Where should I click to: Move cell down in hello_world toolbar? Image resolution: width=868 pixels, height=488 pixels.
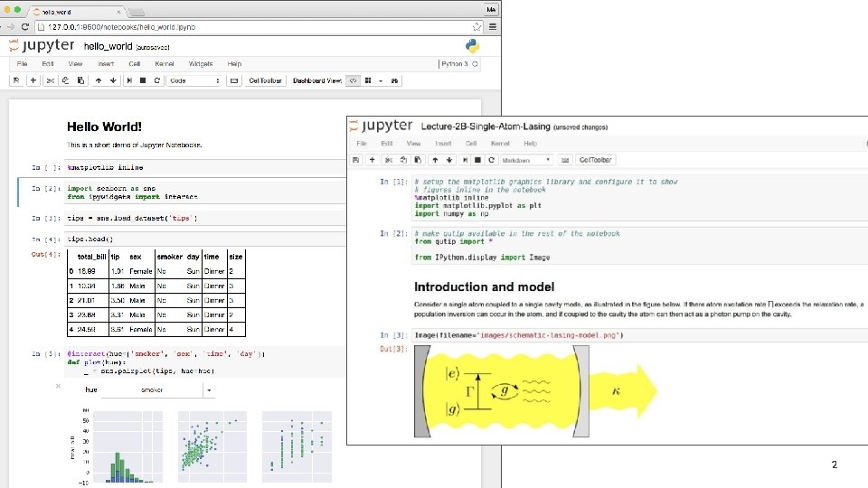114,80
